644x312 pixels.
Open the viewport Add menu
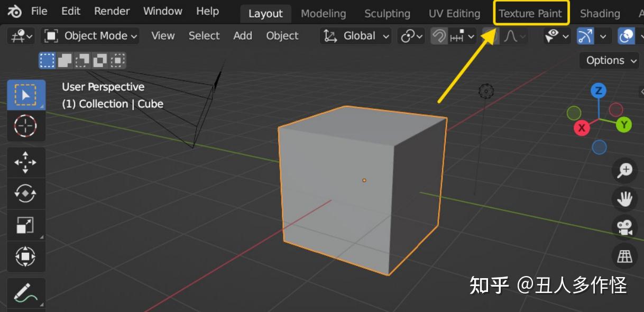(x=243, y=36)
